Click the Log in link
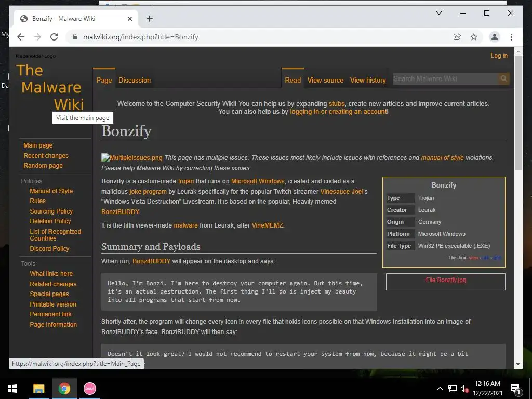Viewport: 532px width, 399px height. click(x=499, y=56)
